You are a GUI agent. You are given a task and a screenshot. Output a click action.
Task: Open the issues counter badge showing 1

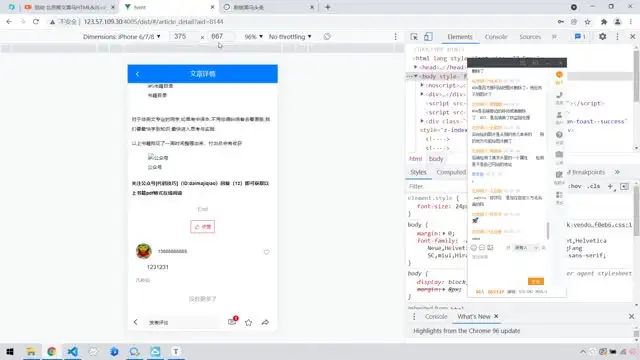point(580,37)
